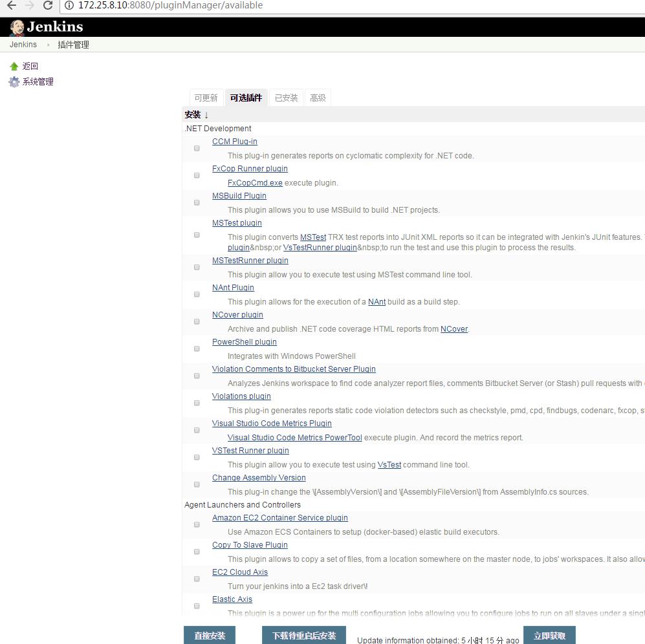The width and height of the screenshot is (645, 644).
Task: Open 系统管理 from the sidebar
Action: [x=38, y=82]
